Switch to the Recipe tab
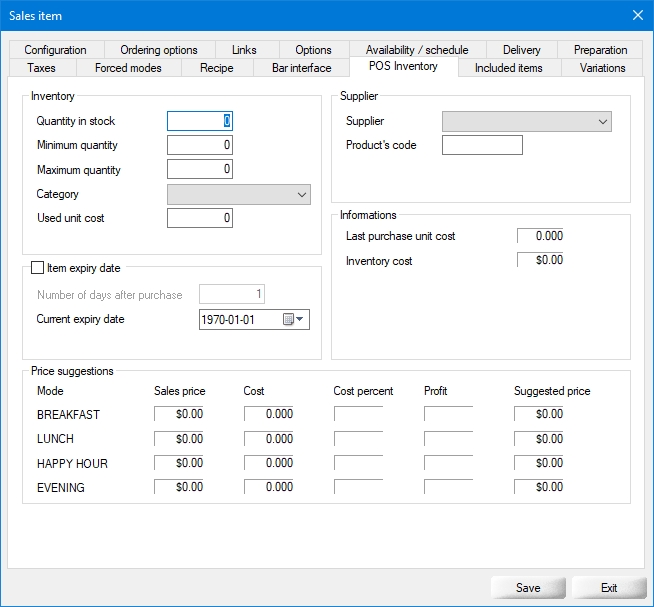This screenshot has width=654, height=607. (216, 68)
